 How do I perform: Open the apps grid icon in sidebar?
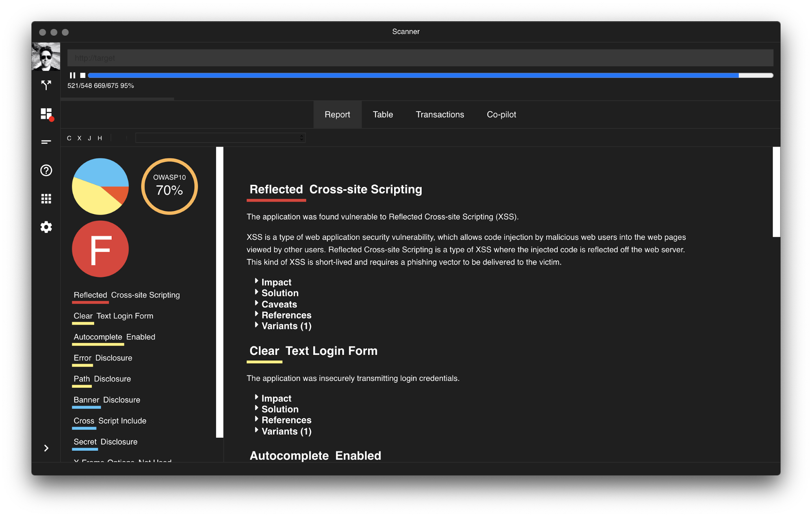coord(46,199)
